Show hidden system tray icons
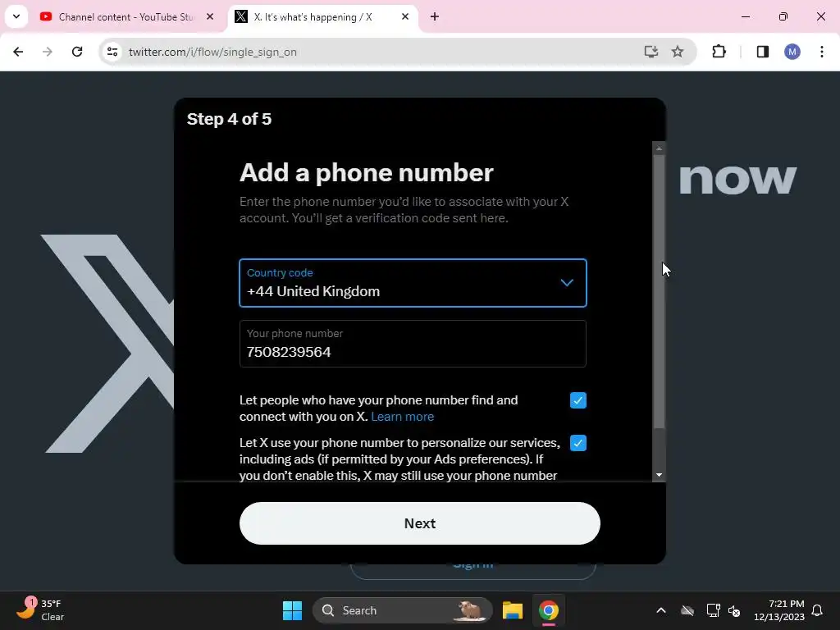Viewport: 840px width, 630px height. (661, 610)
